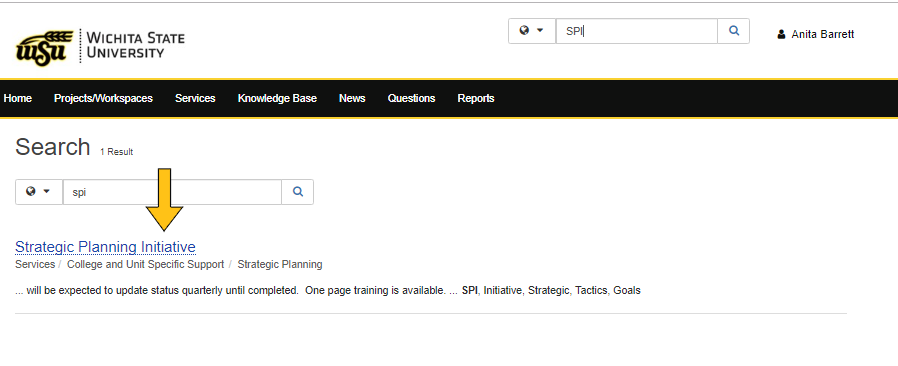Image resolution: width=898 pixels, height=366 pixels.
Task: Navigate to the News page
Action: coord(352,99)
